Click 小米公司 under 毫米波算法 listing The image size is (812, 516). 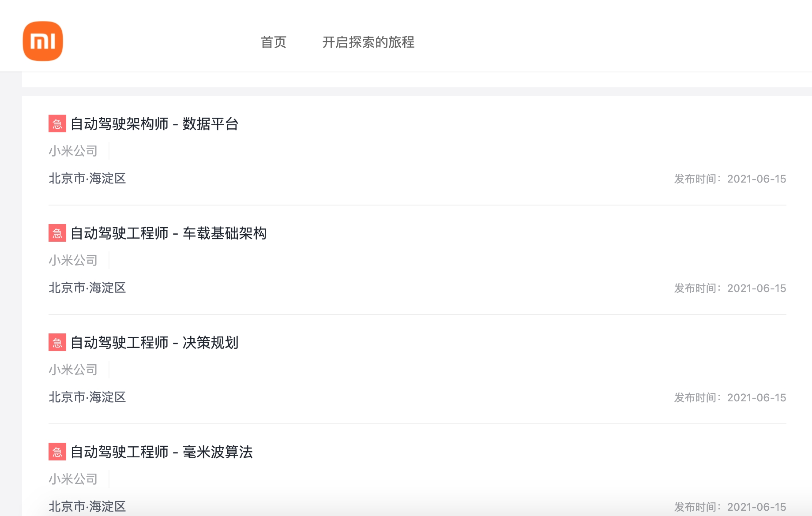(73, 479)
